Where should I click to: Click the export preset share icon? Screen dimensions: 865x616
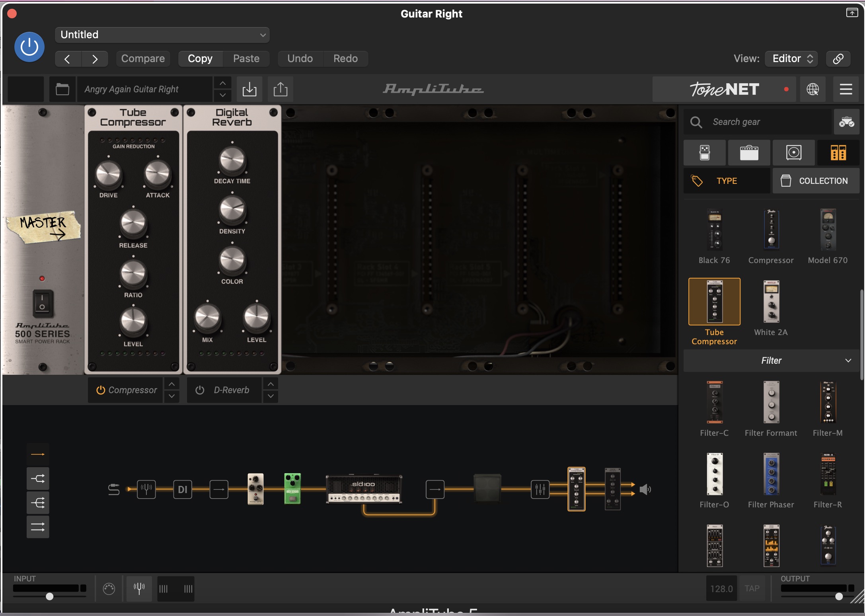281,89
